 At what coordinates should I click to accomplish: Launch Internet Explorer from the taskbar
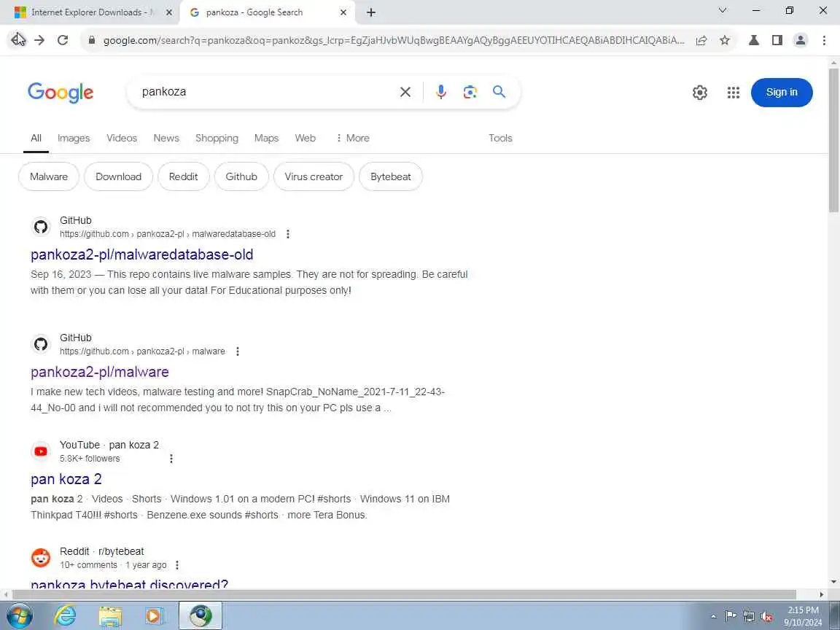(65, 616)
